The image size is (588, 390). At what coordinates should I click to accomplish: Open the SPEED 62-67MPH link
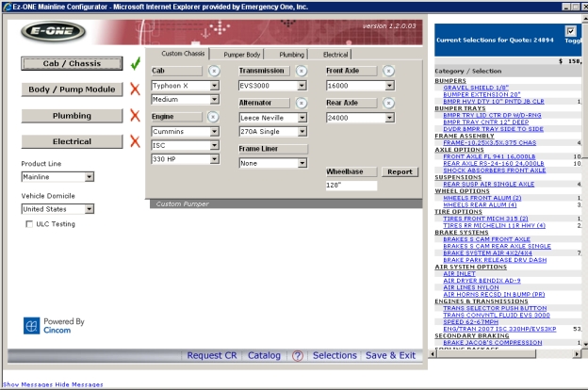pos(470,322)
